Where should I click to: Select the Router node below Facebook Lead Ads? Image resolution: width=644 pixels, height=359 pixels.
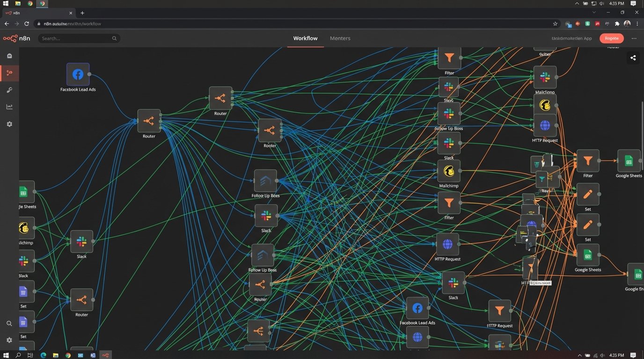pyautogui.click(x=149, y=121)
